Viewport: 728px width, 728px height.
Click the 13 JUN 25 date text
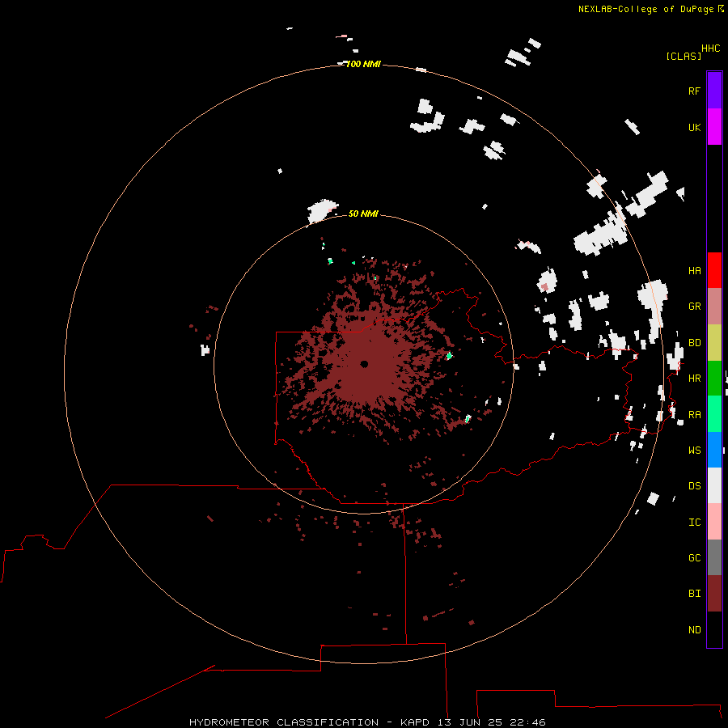click(x=472, y=722)
